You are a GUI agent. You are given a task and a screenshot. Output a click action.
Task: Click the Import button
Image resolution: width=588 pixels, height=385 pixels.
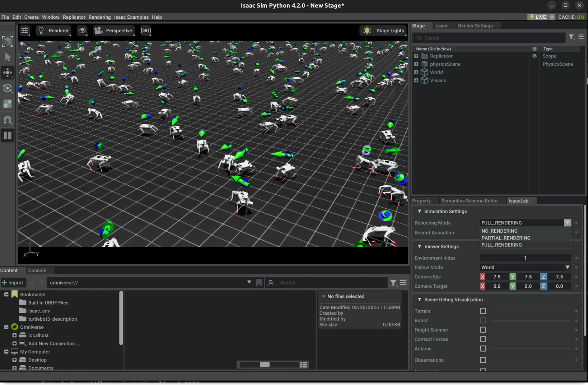13,283
